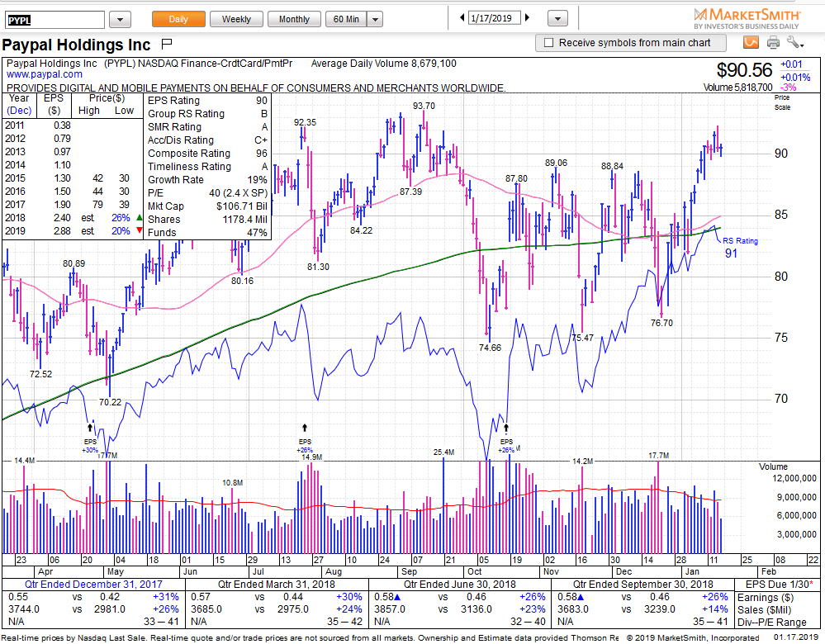Open the date picker dropdown
825x644 pixels.
(x=557, y=19)
